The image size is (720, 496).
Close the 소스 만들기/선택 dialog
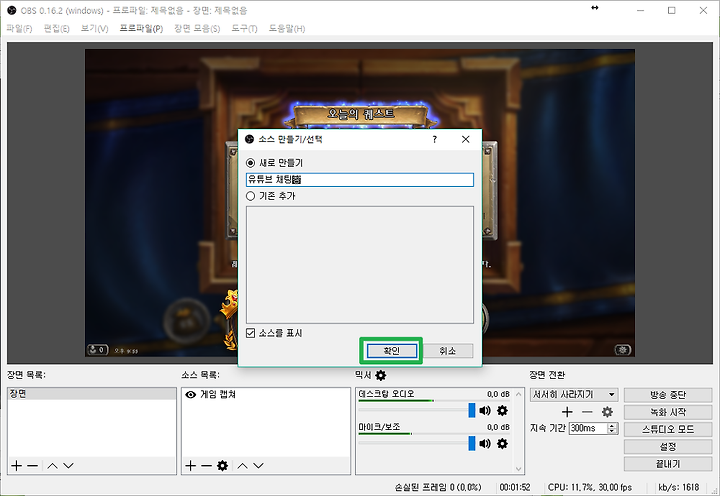click(x=466, y=139)
